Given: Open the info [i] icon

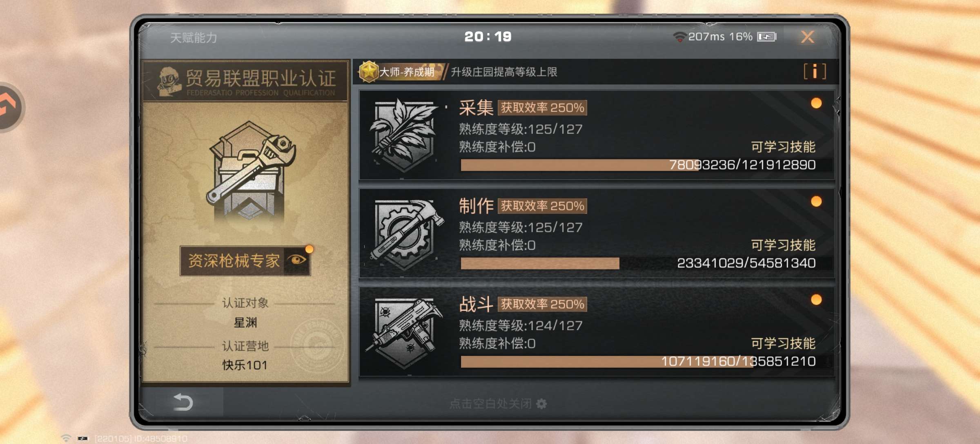Looking at the screenshot, I should (815, 72).
